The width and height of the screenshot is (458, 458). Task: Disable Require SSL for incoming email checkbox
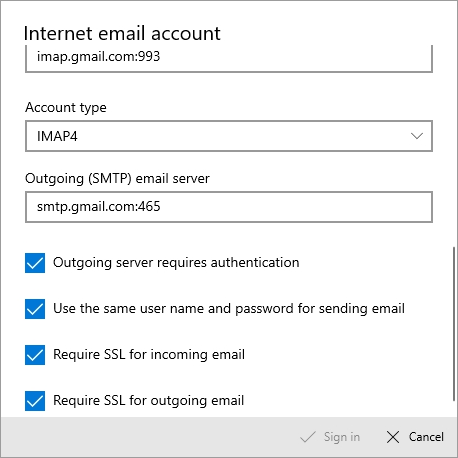(x=35, y=355)
